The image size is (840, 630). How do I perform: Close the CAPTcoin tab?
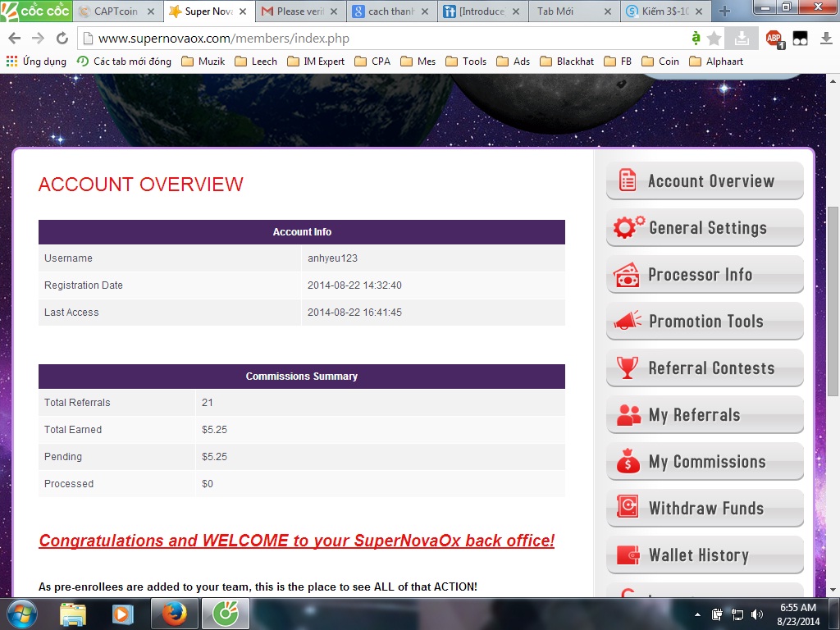151,11
